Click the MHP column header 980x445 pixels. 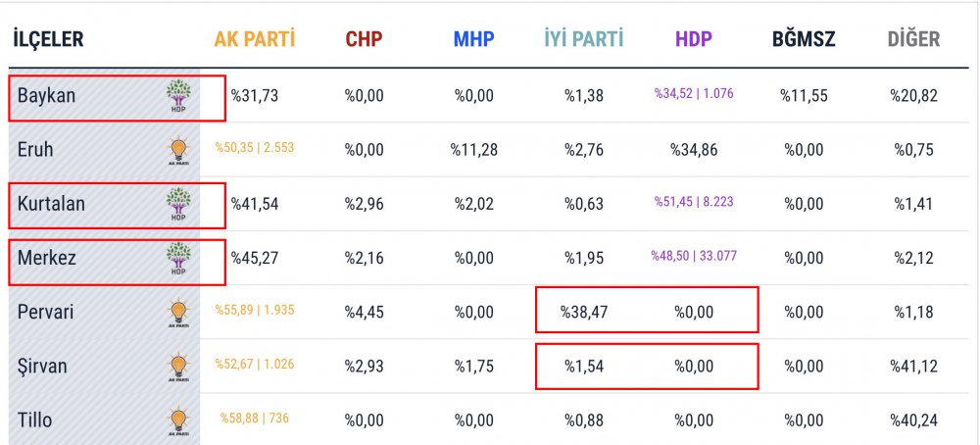[x=473, y=40]
